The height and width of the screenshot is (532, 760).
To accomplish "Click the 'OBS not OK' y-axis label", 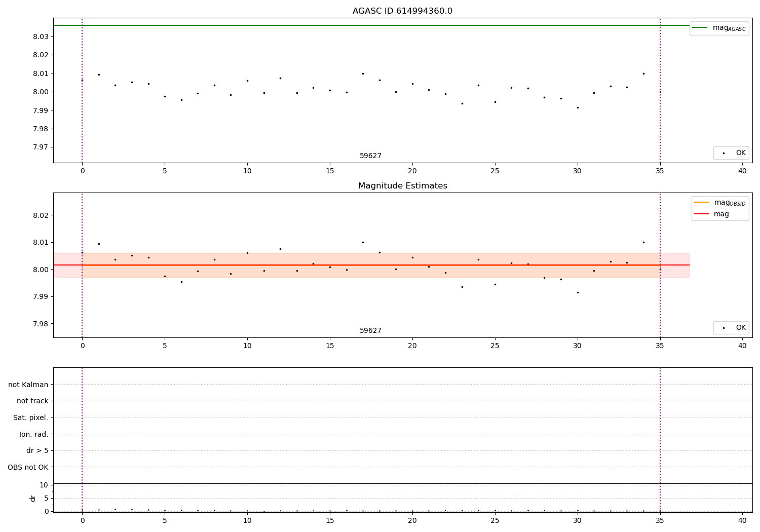I will point(28,467).
